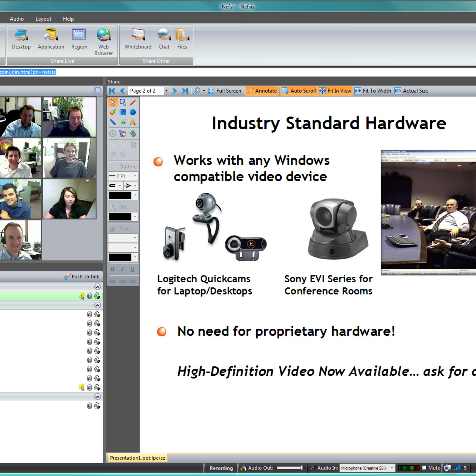Screen dimensions: 476x476
Task: Select the rectangle shape tool
Action: click(x=123, y=112)
